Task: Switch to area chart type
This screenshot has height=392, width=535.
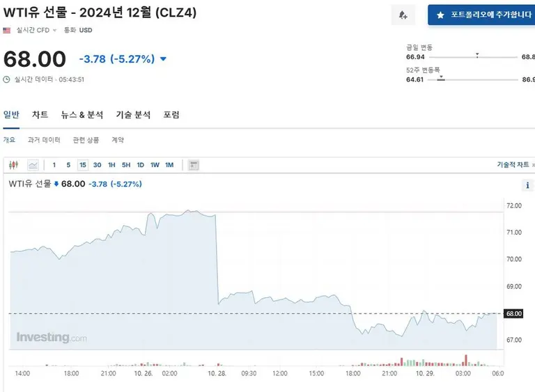Action: (33, 165)
